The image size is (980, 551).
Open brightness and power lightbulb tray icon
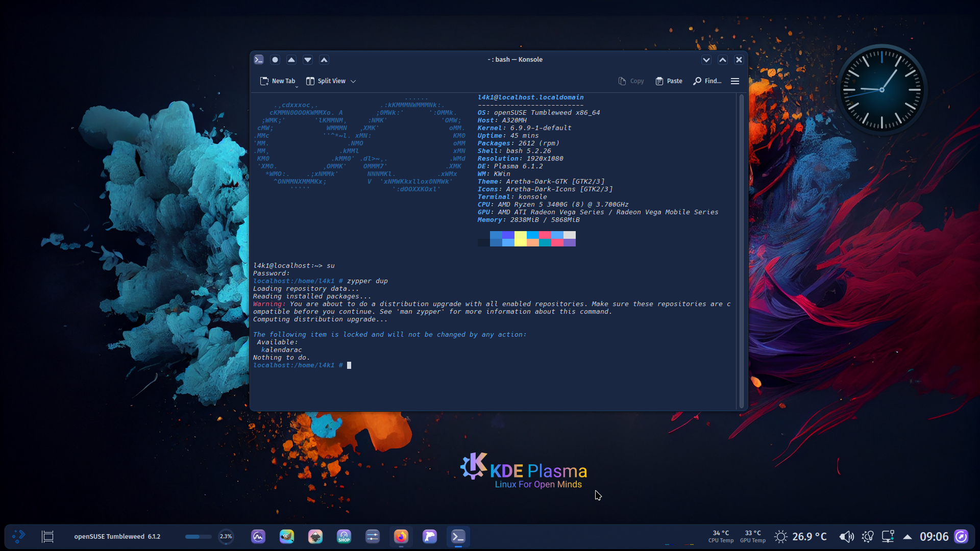coord(868,537)
